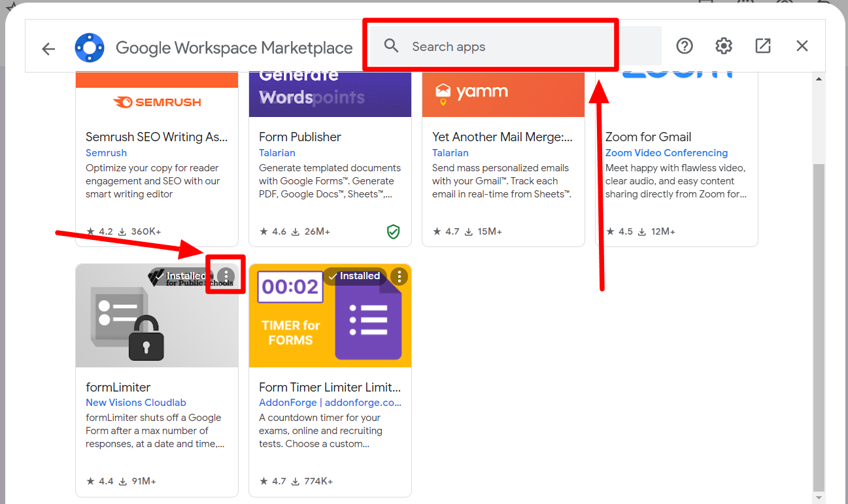Close the Marketplace dialog with X
Image resolution: width=848 pixels, height=504 pixels.
[x=802, y=46]
